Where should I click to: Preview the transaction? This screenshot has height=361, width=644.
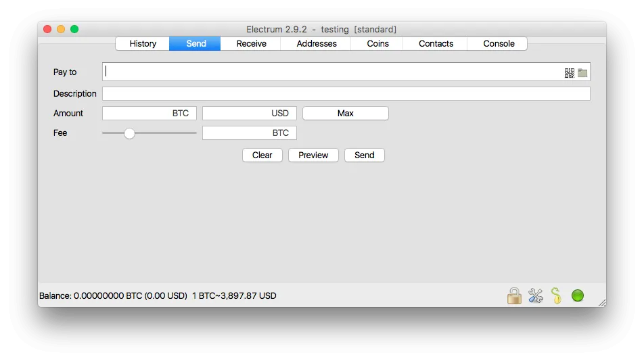313,155
